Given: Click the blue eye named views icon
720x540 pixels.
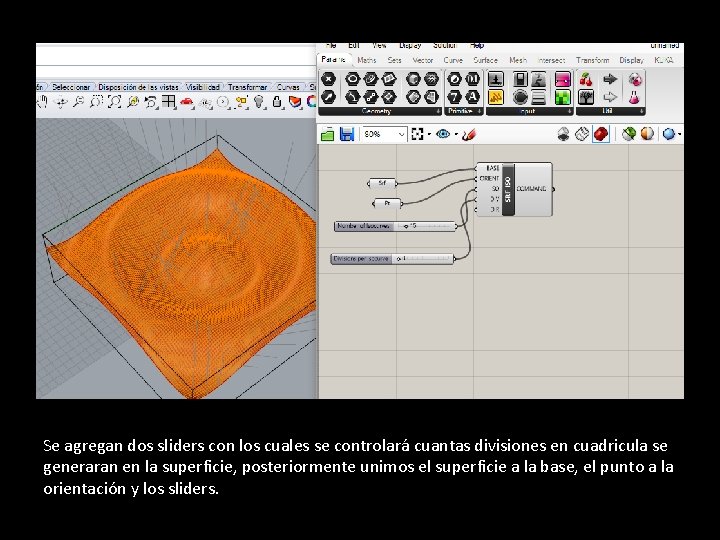Looking at the screenshot, I should click(443, 134).
